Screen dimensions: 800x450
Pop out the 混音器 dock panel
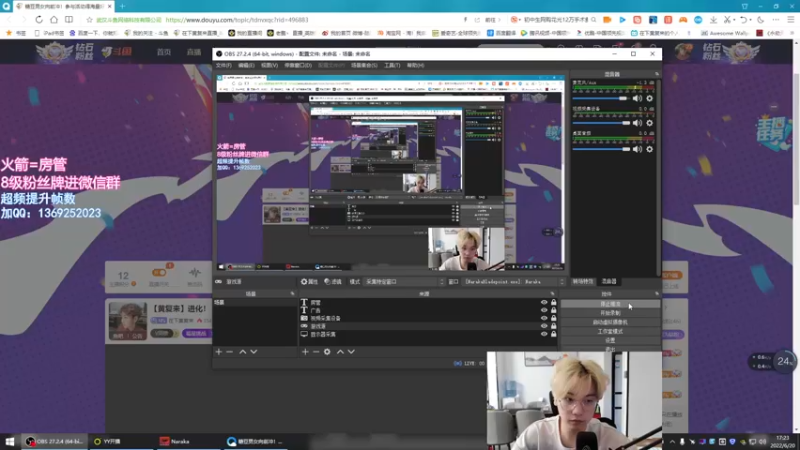coord(657,74)
